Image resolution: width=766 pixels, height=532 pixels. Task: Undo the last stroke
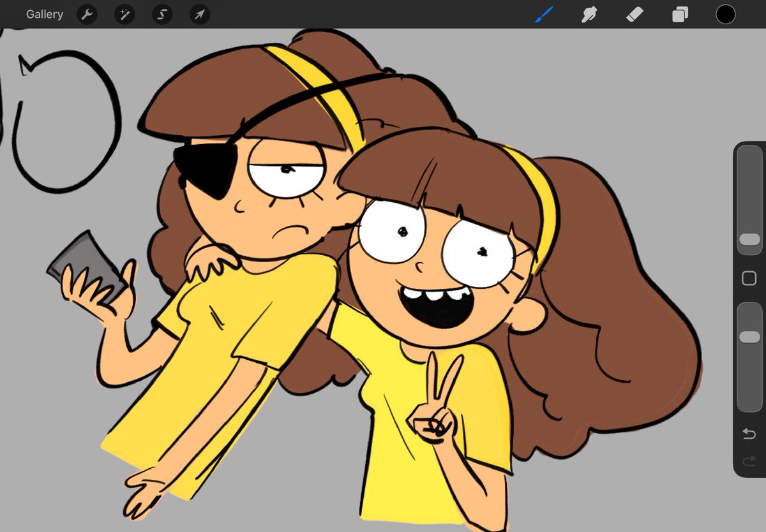(x=749, y=434)
